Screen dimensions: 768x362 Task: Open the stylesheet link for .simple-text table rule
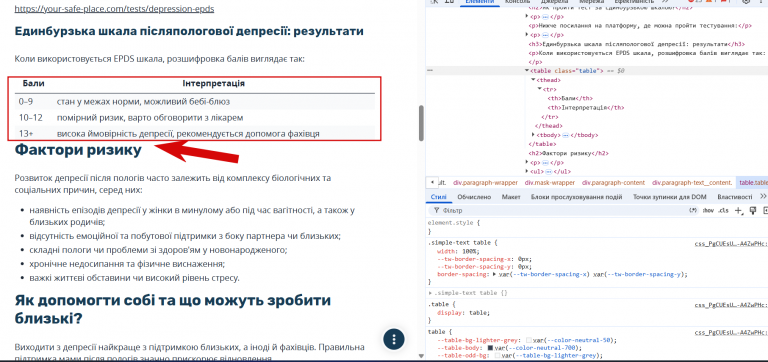[x=731, y=243]
